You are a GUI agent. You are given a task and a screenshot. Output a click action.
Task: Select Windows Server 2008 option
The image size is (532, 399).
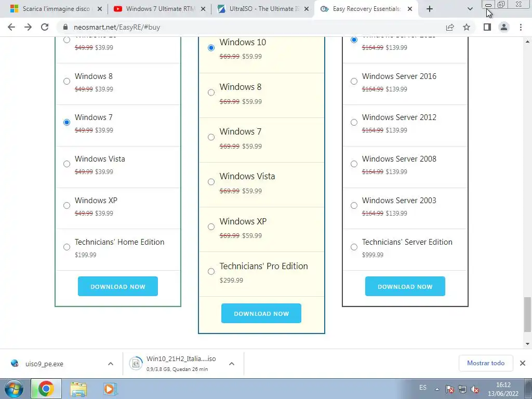354,164
